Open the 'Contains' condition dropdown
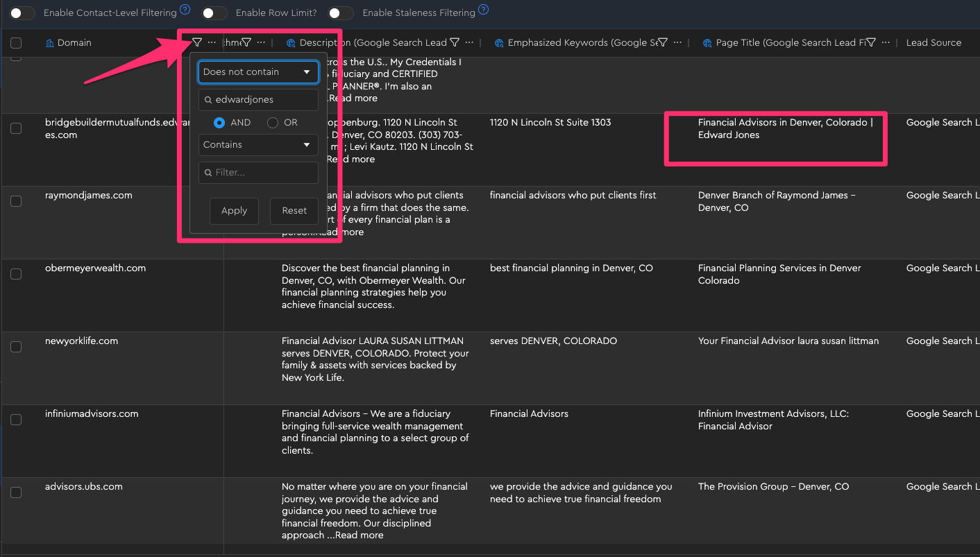The image size is (980, 557). click(257, 145)
